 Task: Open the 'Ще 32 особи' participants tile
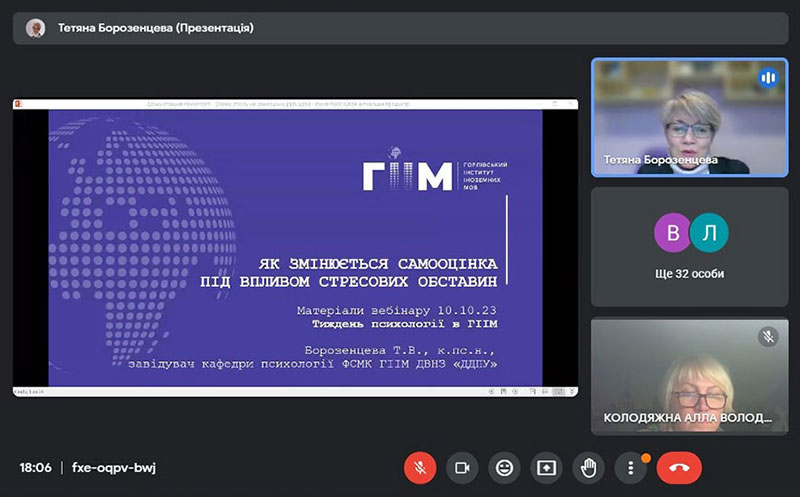[689, 247]
